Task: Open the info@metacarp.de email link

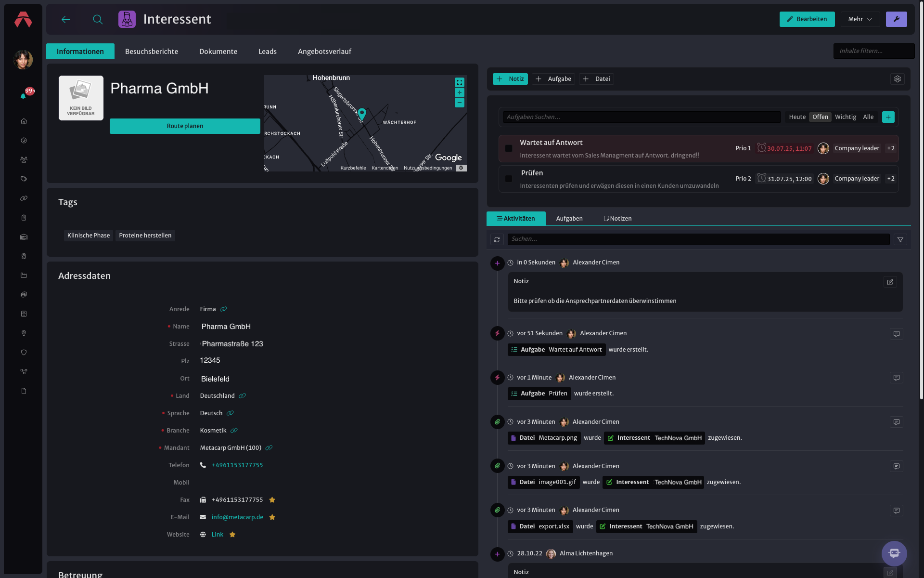Action: (237, 517)
